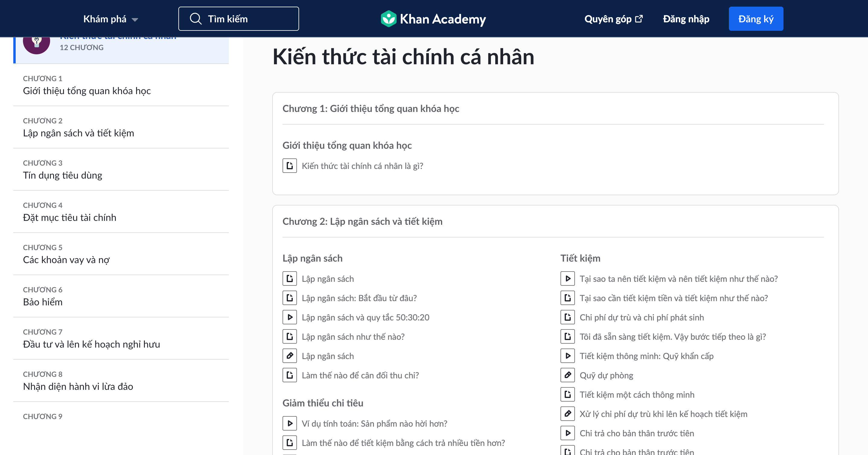The width and height of the screenshot is (868, 455).
Task: Select Chương 7 Đầu tư và lên kế hoạch nghỉ hưu
Action: pyautogui.click(x=121, y=339)
